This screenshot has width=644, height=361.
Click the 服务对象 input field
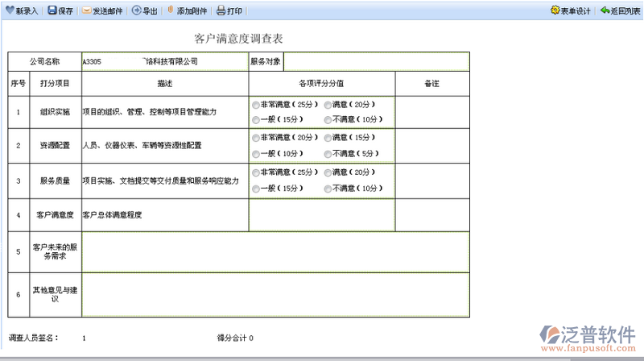click(x=375, y=61)
